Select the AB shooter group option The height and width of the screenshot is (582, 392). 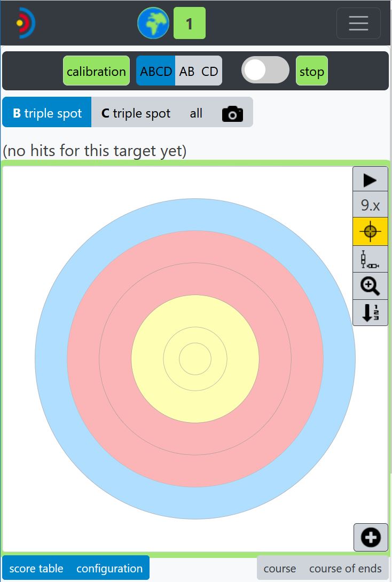pos(187,71)
